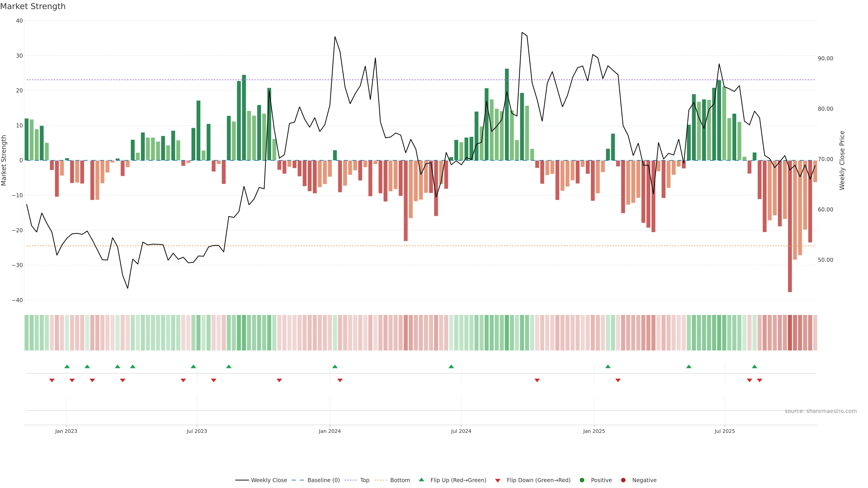This screenshot has width=868, height=488.
Task: Click the green Positive circle in legend
Action: [582, 480]
